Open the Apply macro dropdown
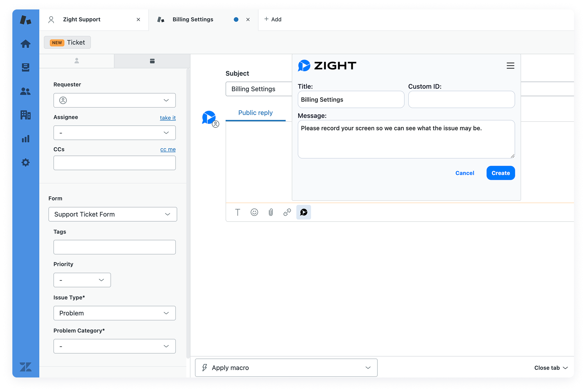Viewport: 586px width, 392px height. pyautogui.click(x=286, y=368)
